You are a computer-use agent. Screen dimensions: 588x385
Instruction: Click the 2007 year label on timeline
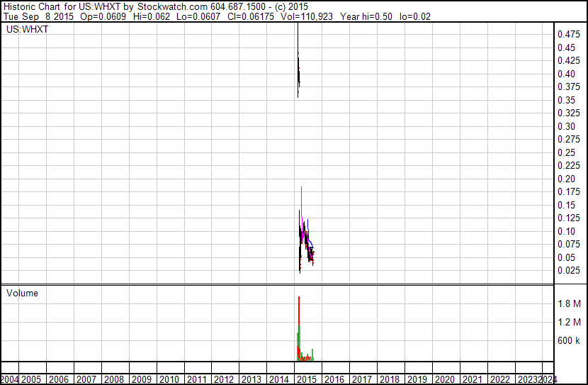(86, 379)
